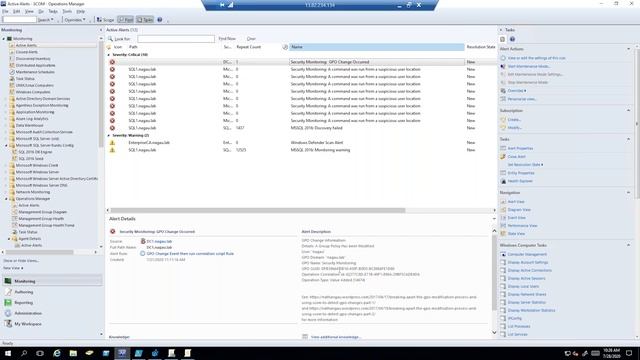The height and width of the screenshot is (360, 640).
Task: Select Closed Alerts in navigation tree
Action: [27, 52]
